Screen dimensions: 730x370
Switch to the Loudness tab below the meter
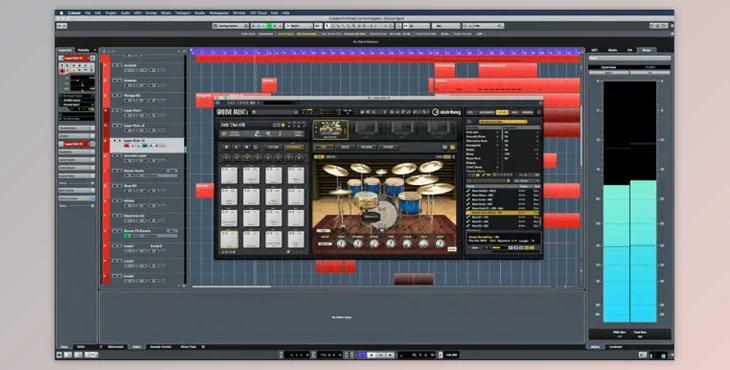coord(616,347)
